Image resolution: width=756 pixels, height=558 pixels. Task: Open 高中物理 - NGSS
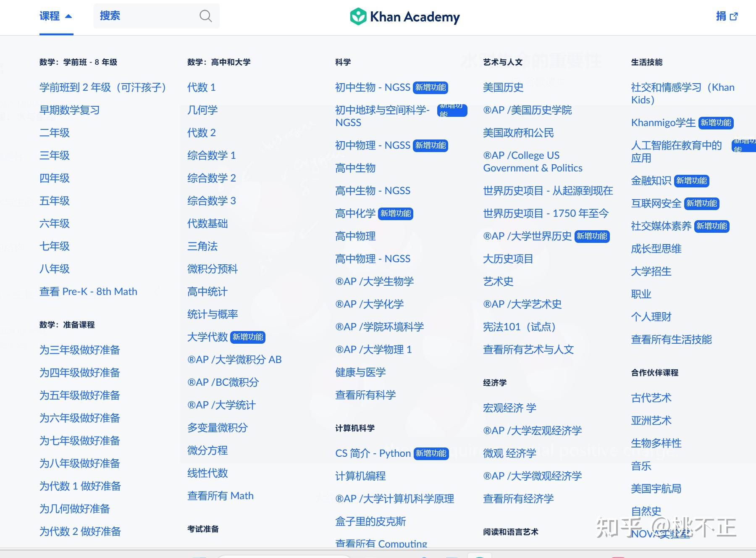click(373, 259)
